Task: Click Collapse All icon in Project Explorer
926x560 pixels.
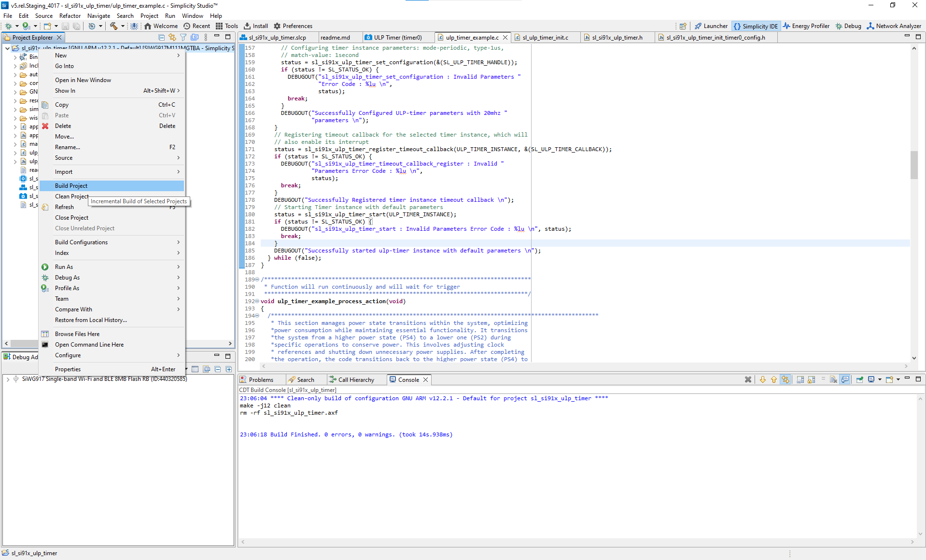Action: tap(161, 37)
